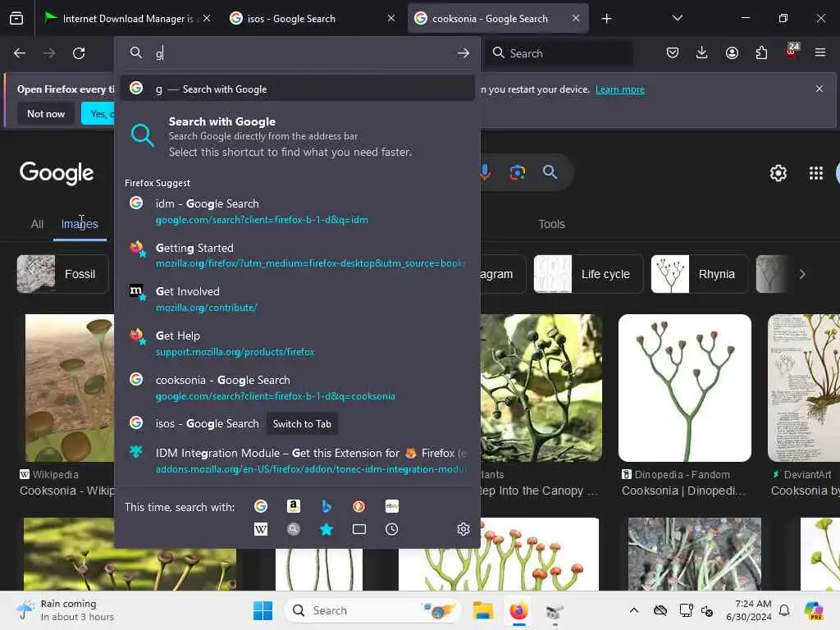Viewport: 840px width, 630px height.
Task: Open the Firefox account icon
Action: point(732,52)
